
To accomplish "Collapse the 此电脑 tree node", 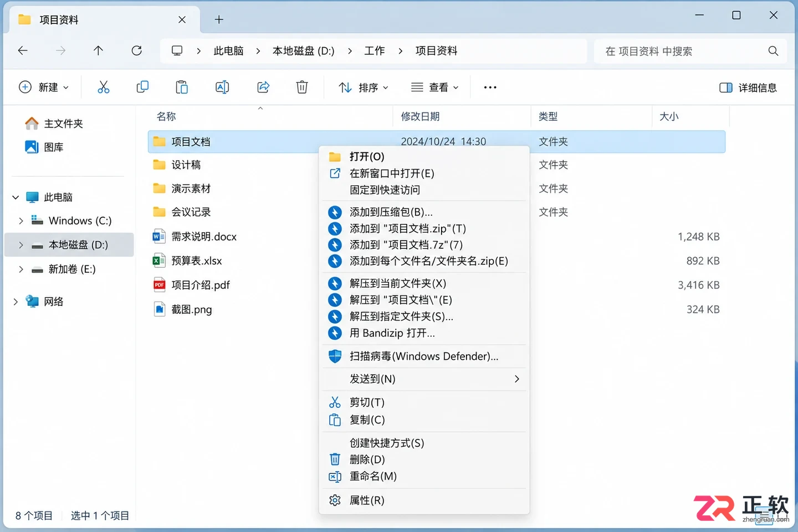I will [16, 197].
